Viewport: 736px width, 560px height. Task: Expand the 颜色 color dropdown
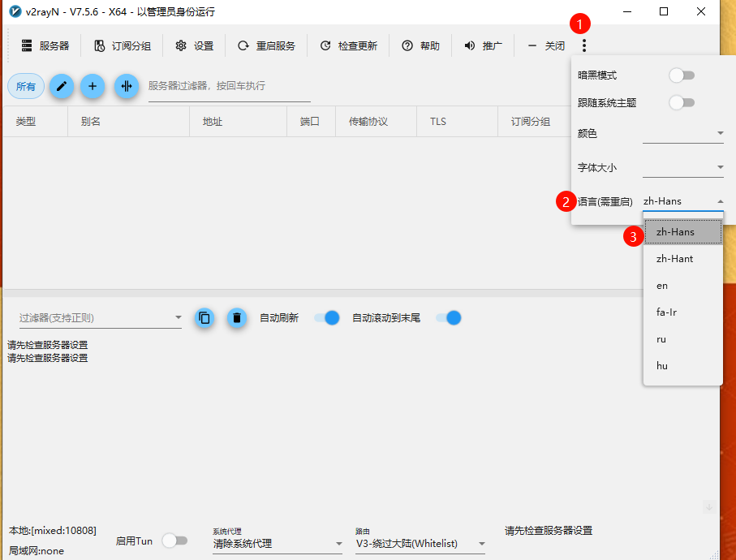coord(682,134)
